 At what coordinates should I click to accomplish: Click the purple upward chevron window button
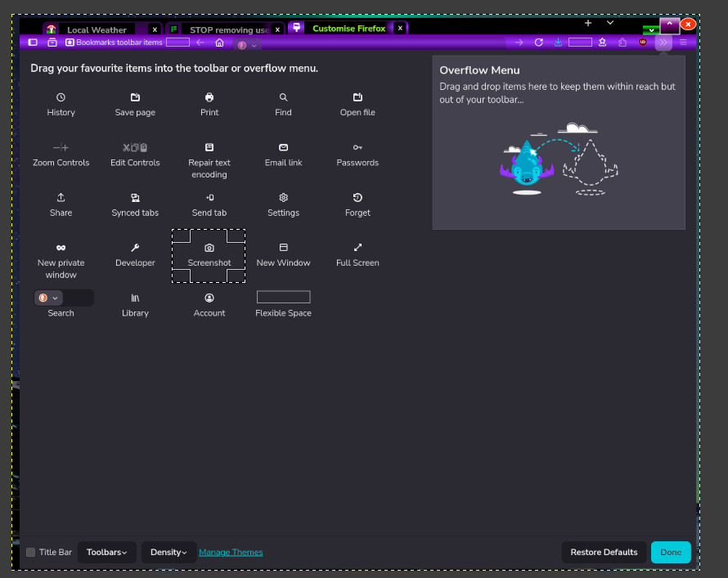click(669, 25)
